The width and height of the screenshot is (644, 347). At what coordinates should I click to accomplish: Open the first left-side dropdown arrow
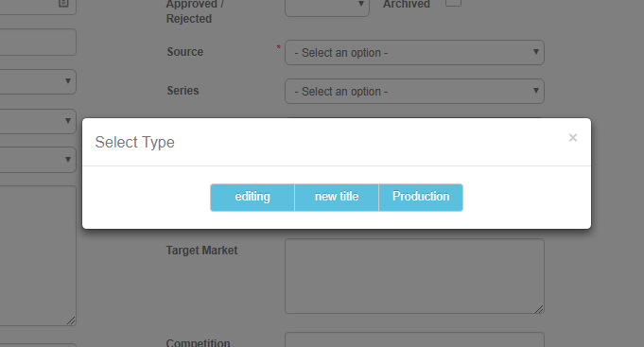click(x=68, y=81)
